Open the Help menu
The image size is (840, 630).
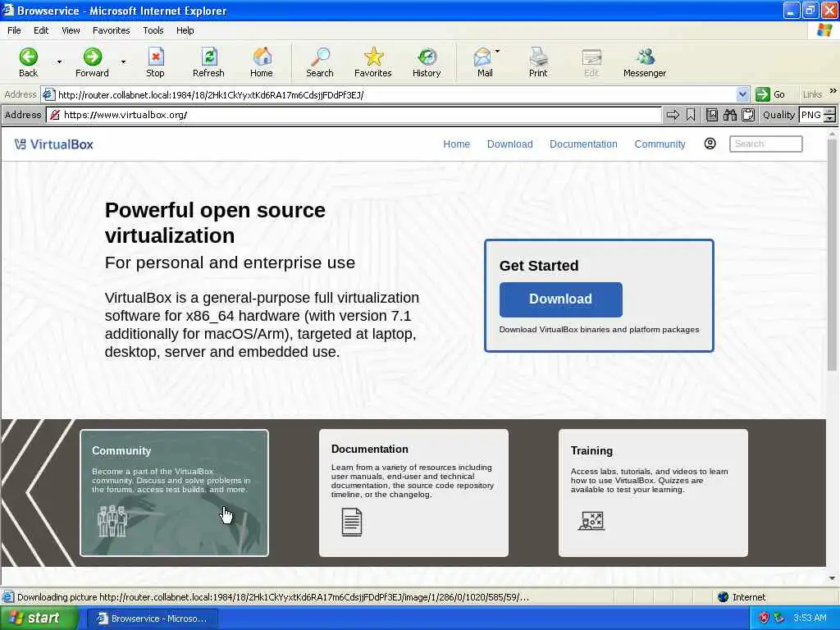pyautogui.click(x=185, y=30)
